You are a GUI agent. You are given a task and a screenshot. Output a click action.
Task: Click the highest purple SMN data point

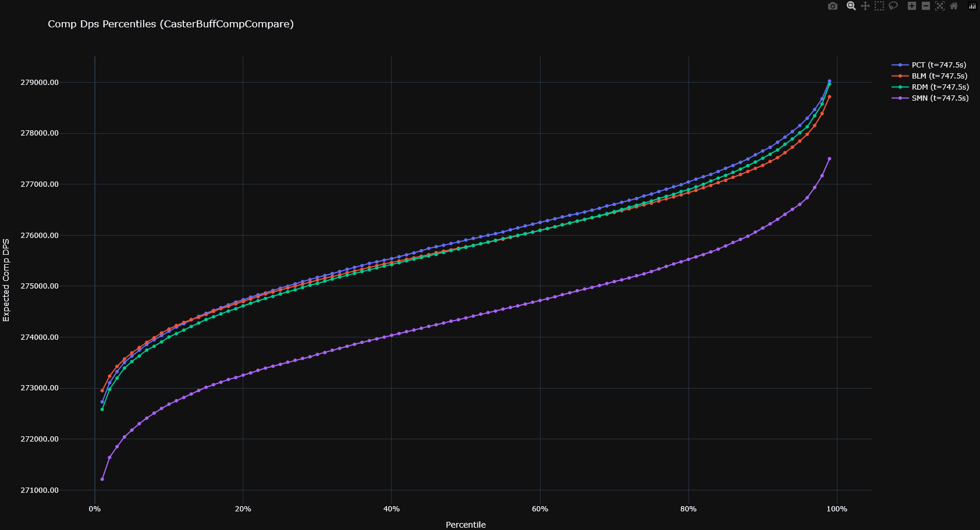click(x=829, y=159)
